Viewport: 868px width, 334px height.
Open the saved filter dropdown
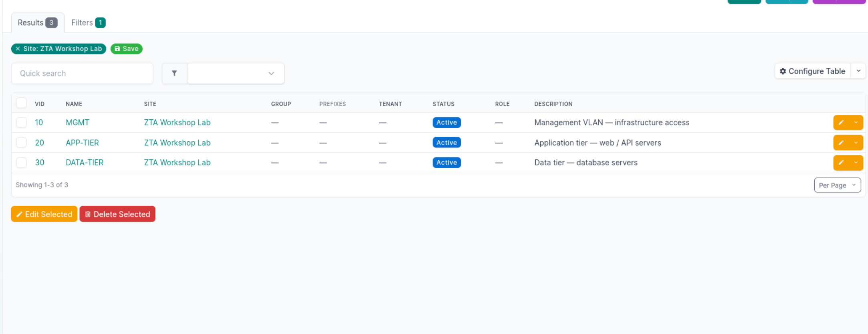pos(236,73)
